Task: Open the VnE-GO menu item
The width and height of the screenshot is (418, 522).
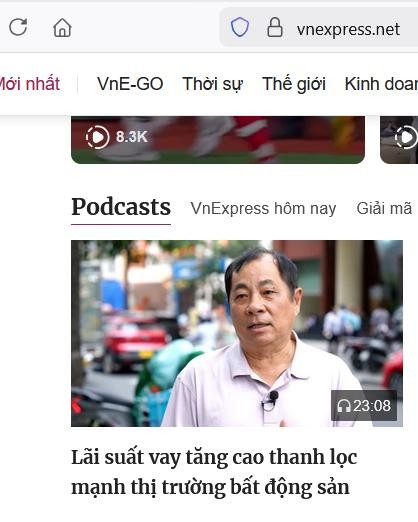Action: tap(130, 84)
